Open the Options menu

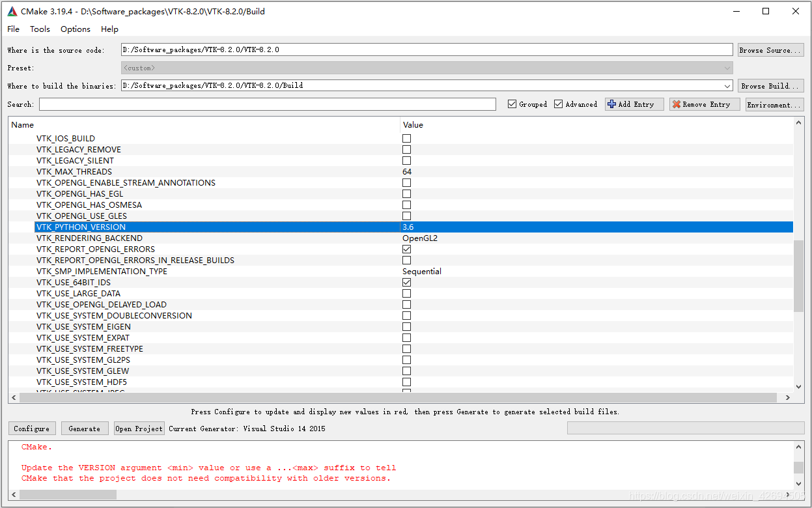(x=75, y=29)
